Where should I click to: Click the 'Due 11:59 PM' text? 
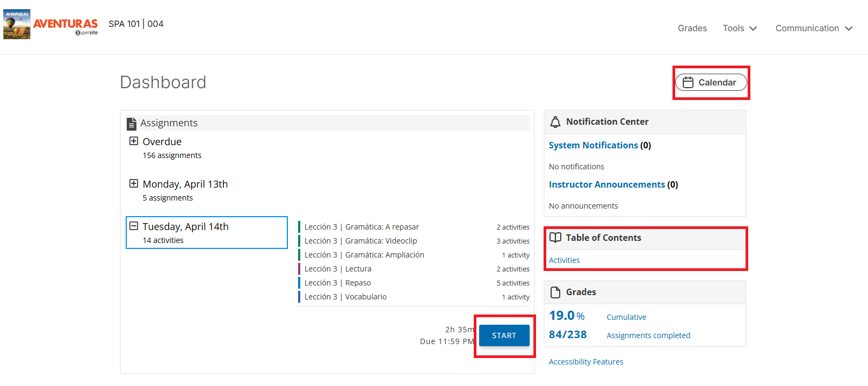447,341
